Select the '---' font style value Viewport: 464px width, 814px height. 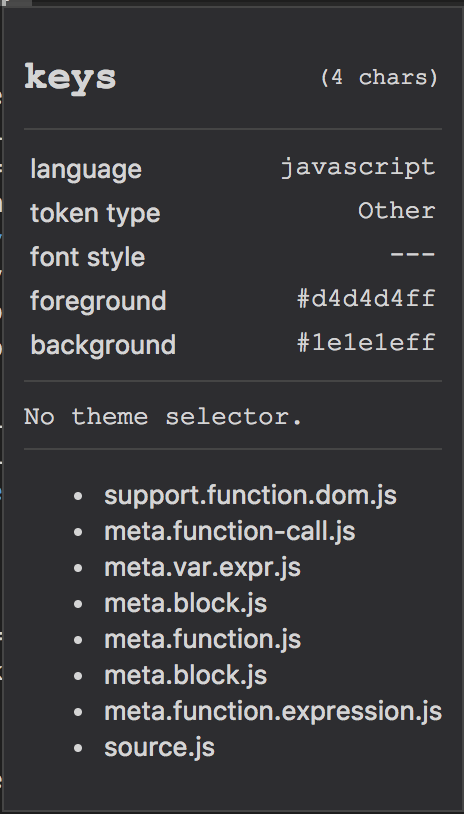413,254
